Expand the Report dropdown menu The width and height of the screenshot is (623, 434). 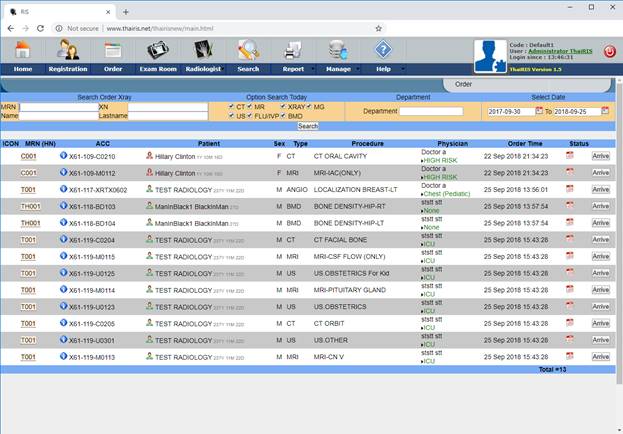point(293,69)
